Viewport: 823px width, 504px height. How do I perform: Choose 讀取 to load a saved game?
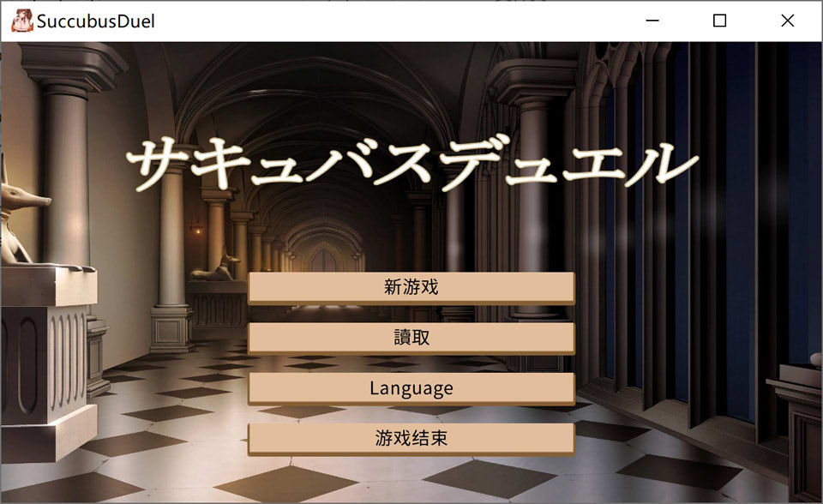tap(411, 337)
